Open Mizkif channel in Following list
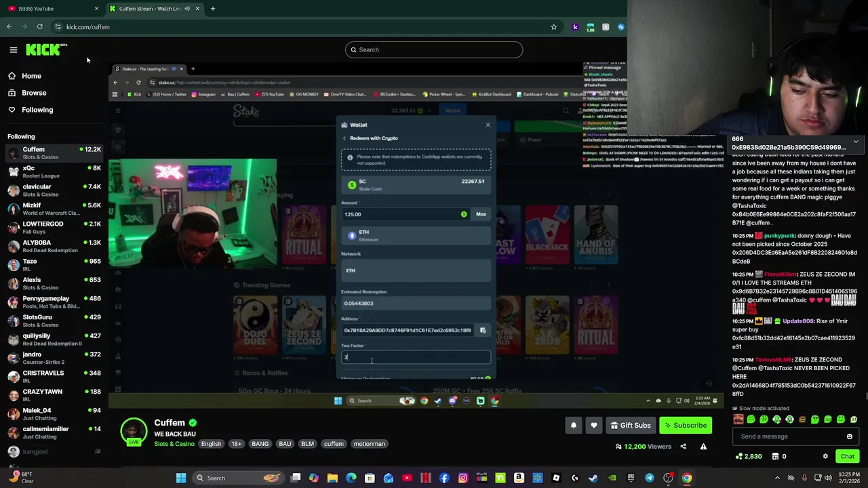Screen dimensions: 868x488 (x=53, y=209)
